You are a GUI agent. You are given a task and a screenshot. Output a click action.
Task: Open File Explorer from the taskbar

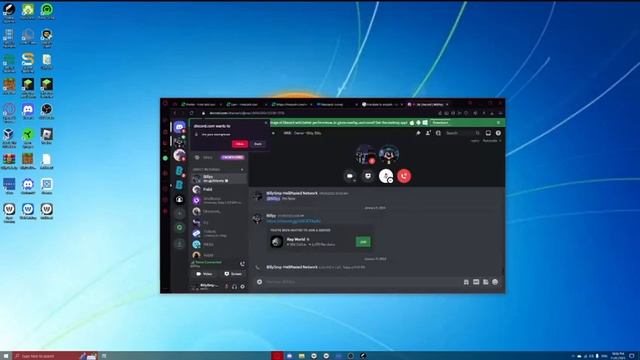(x=302, y=356)
